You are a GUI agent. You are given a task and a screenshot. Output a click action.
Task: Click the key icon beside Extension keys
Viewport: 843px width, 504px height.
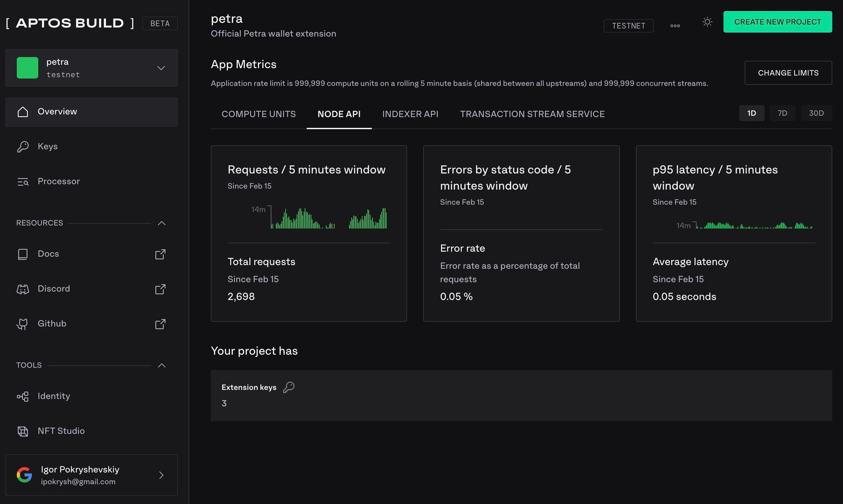tap(288, 387)
